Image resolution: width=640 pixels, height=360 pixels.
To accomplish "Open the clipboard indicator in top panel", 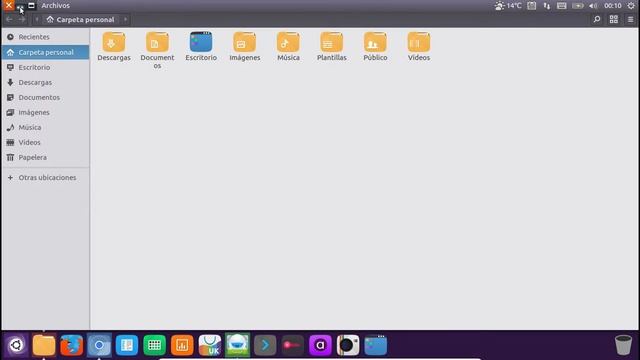I will coord(531,6).
